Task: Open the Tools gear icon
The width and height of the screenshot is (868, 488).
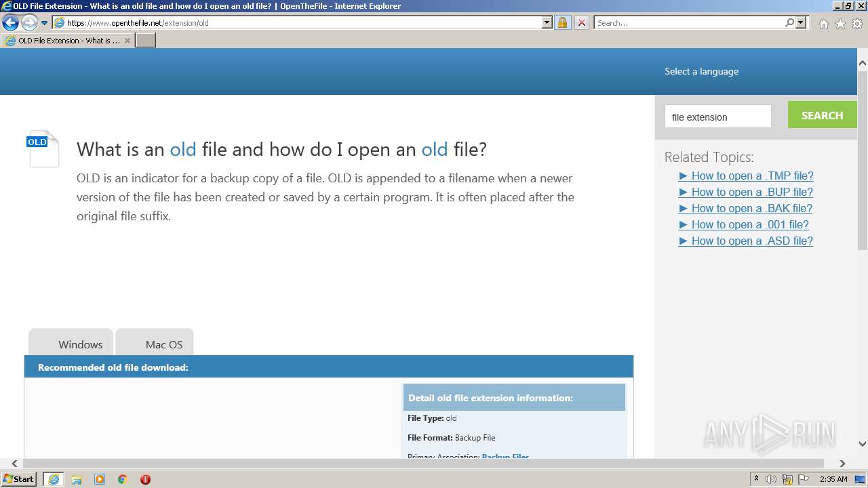Action: (857, 24)
